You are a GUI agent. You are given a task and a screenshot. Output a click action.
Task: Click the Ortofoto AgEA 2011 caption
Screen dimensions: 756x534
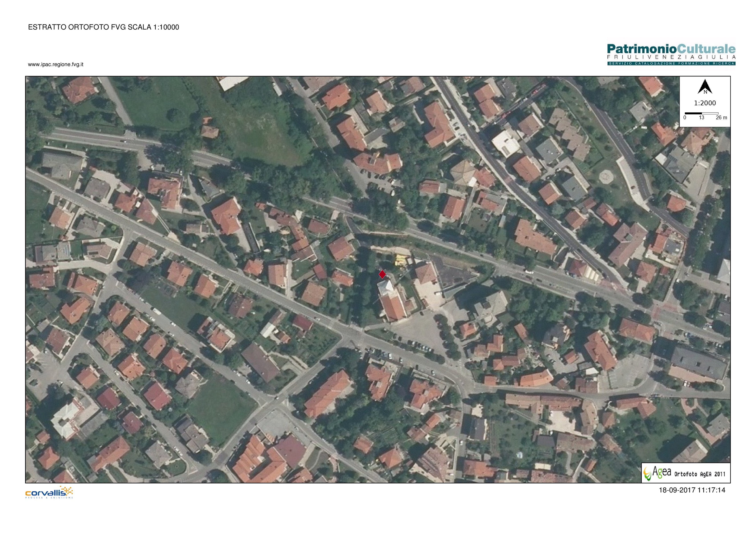(700, 474)
